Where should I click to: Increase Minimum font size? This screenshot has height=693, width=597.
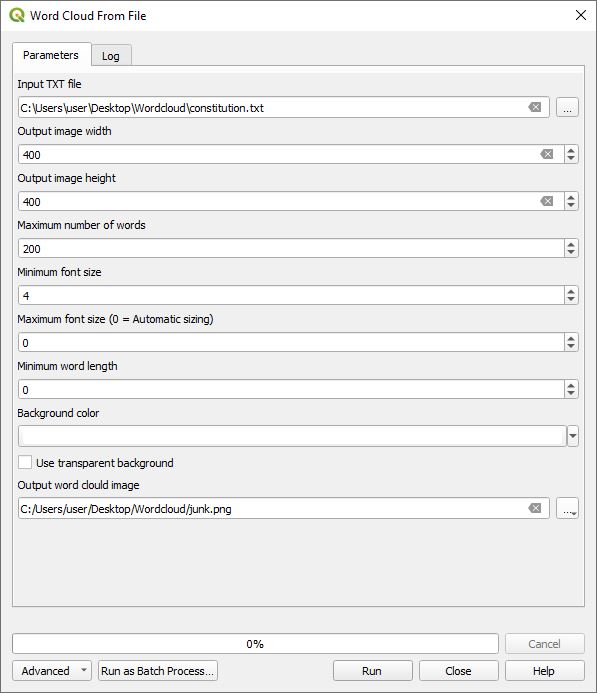[571, 291]
